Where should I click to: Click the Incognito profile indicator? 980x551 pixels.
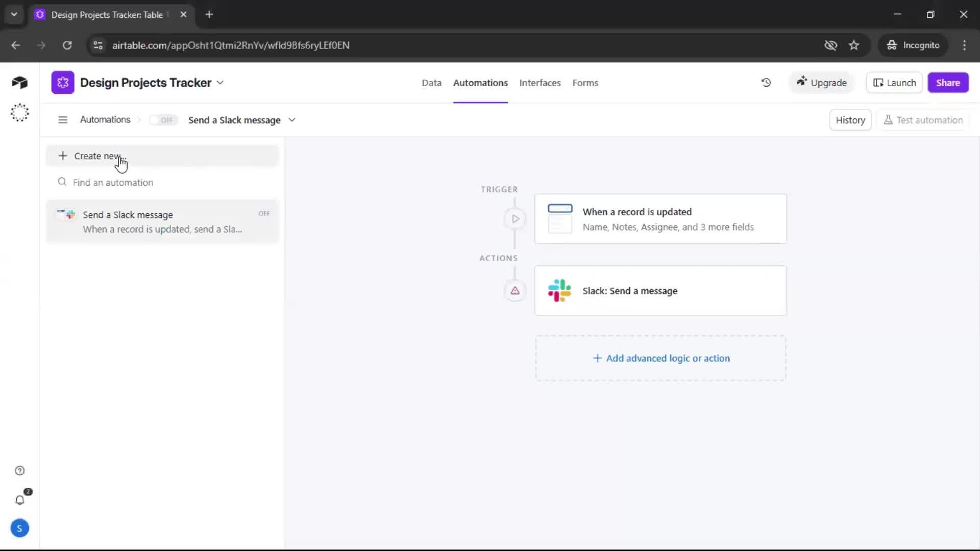pos(913,45)
